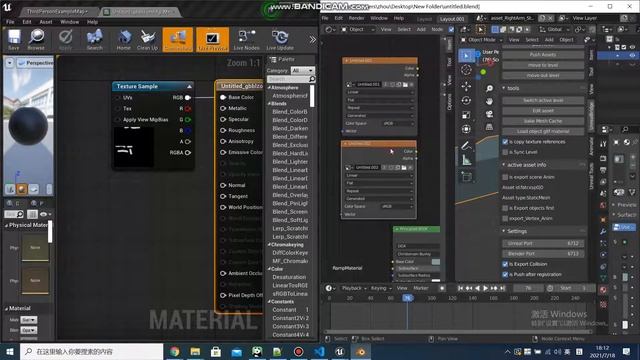The width and height of the screenshot is (640, 360).
Task: Open Chrome from the Windows taskbar
Action: tap(175, 351)
